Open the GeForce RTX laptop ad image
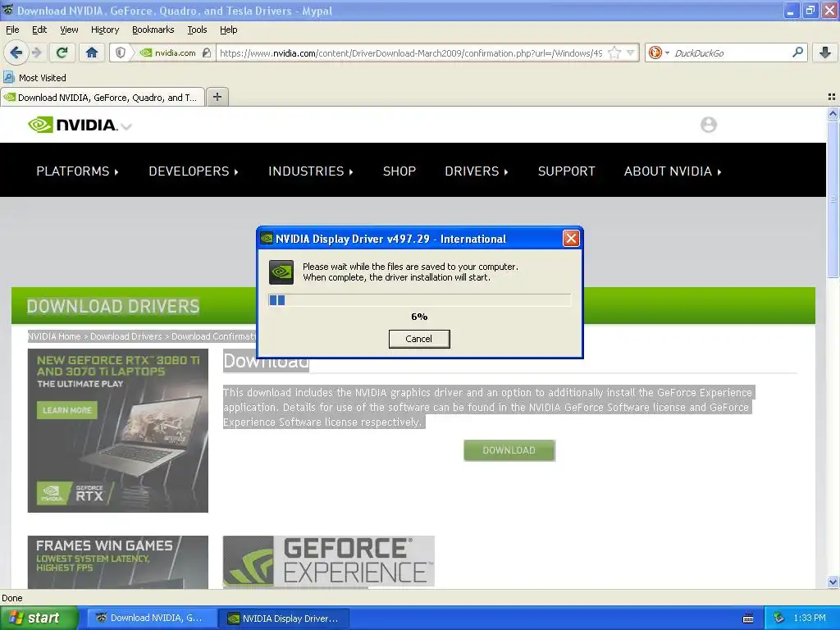 coord(118,431)
